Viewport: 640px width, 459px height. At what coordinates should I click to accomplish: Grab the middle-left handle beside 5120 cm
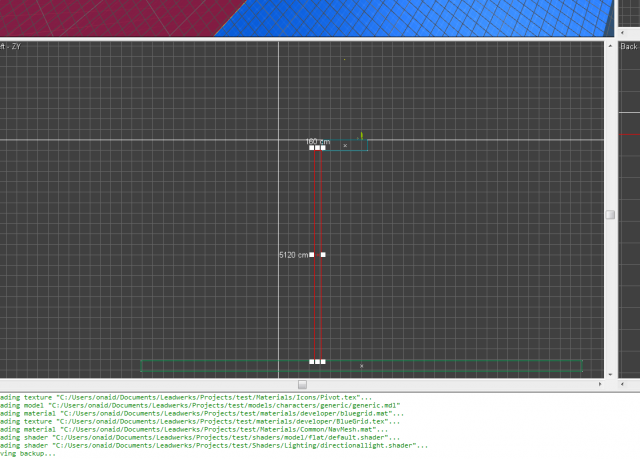tap(311, 255)
